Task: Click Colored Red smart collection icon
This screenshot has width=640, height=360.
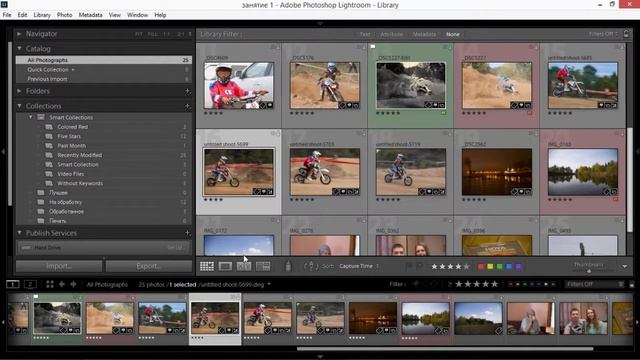Action: click(x=49, y=127)
